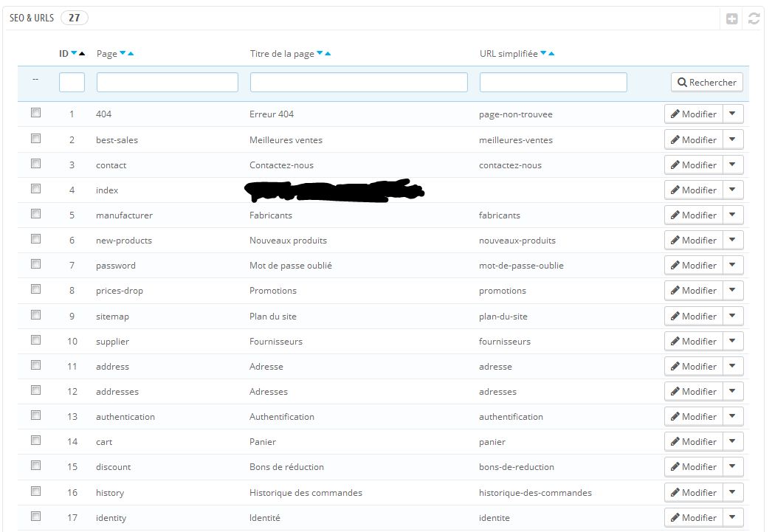Click the ID column header
The height and width of the screenshot is (532, 772).
click(63, 53)
